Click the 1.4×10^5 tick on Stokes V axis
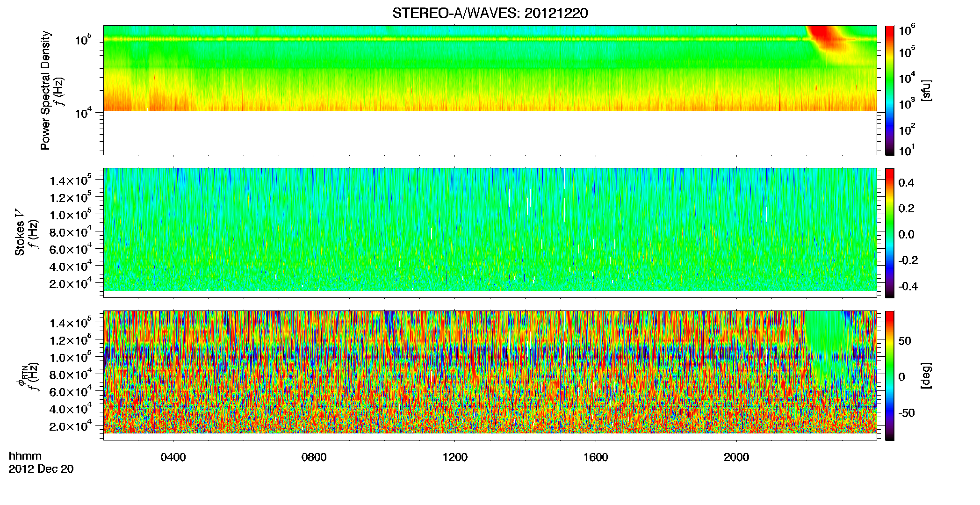Screen dimensions: 980x505 click(70, 180)
